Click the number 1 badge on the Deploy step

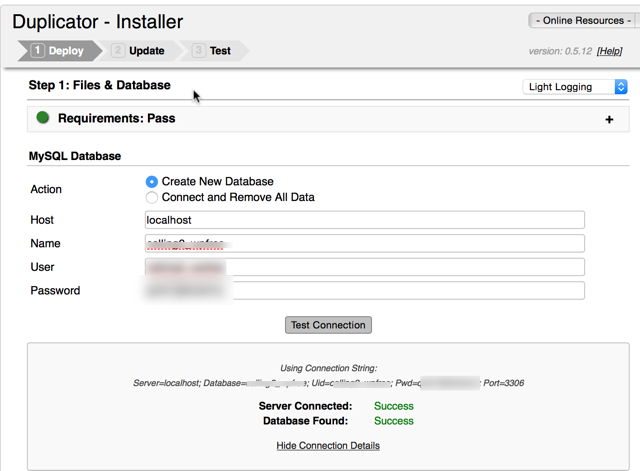pyautogui.click(x=38, y=50)
